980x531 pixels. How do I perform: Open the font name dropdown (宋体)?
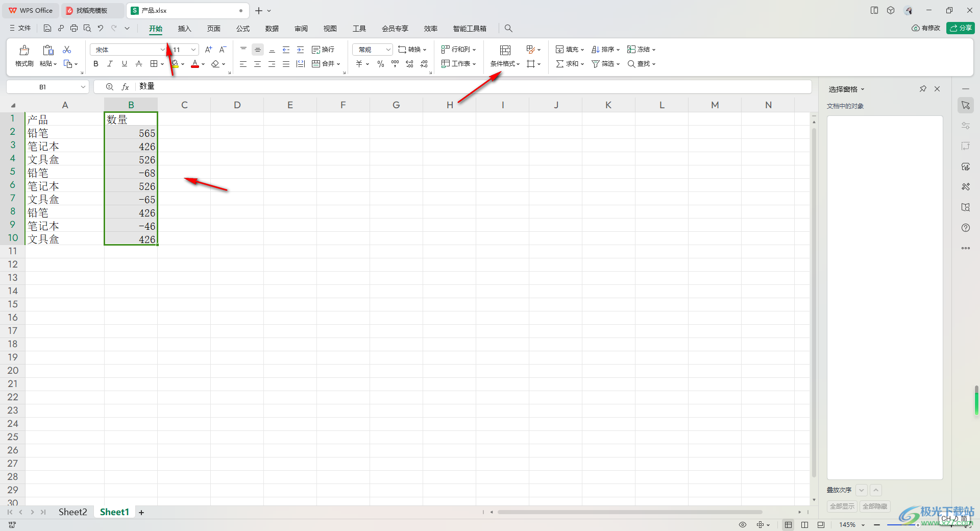163,50
